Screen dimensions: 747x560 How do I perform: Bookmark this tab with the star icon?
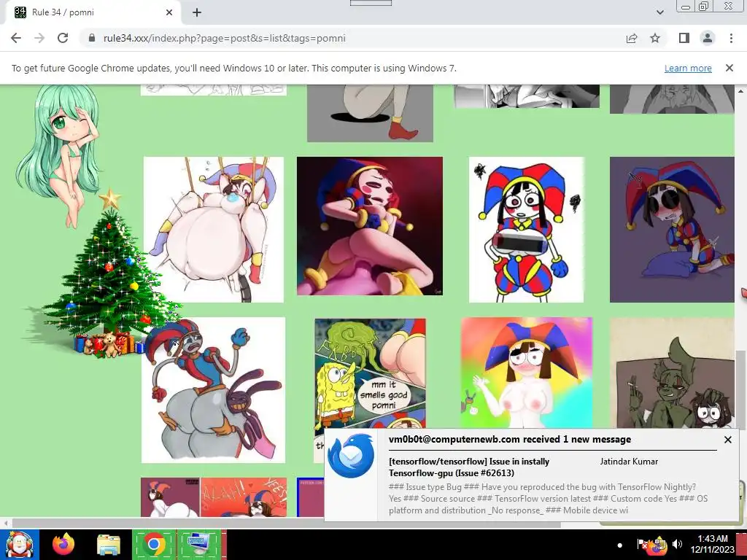[655, 38]
